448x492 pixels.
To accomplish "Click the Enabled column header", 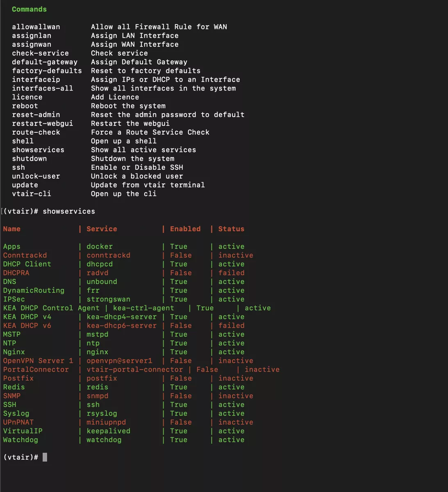I will (x=185, y=229).
